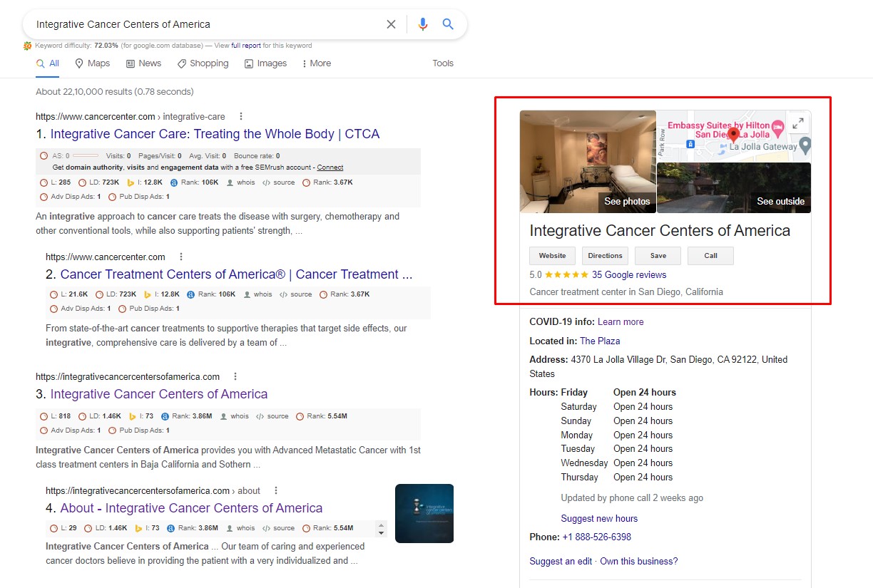Click the yellow star rating icons
The height and width of the screenshot is (588, 873).
pos(566,274)
